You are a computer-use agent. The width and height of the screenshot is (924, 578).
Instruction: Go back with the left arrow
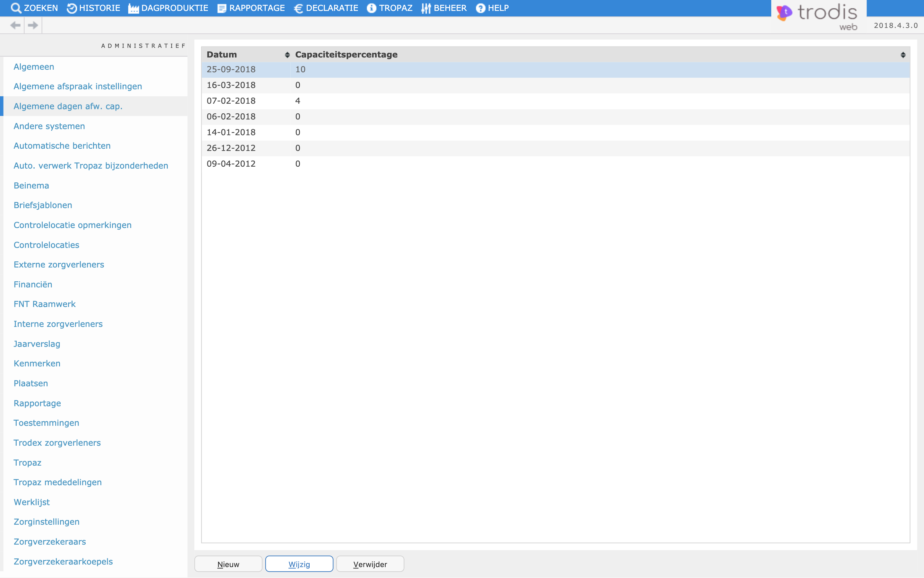pyautogui.click(x=15, y=25)
